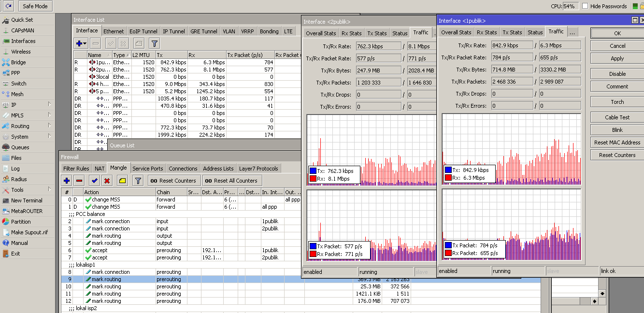
Task: Open the Address Lists tab in Firewall
Action: pyautogui.click(x=218, y=169)
